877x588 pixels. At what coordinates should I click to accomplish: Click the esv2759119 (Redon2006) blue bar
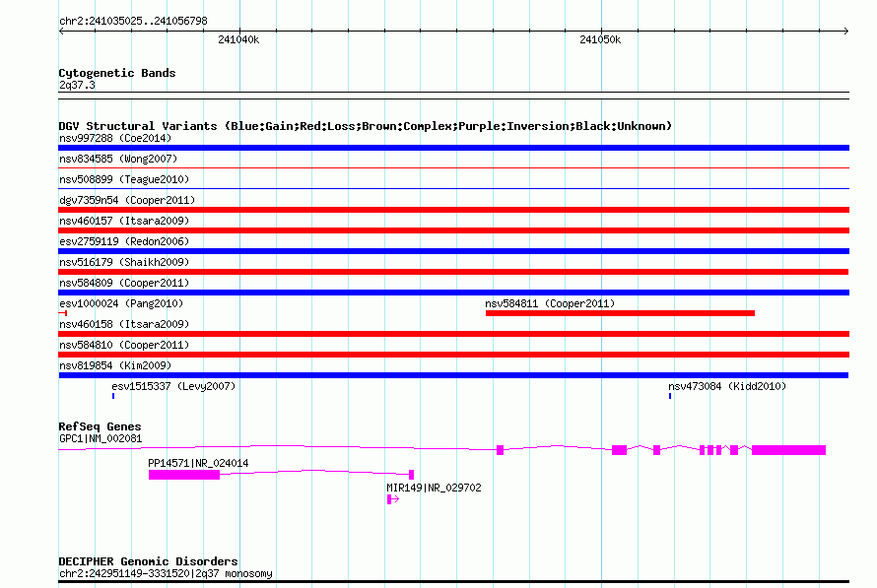pos(453,251)
